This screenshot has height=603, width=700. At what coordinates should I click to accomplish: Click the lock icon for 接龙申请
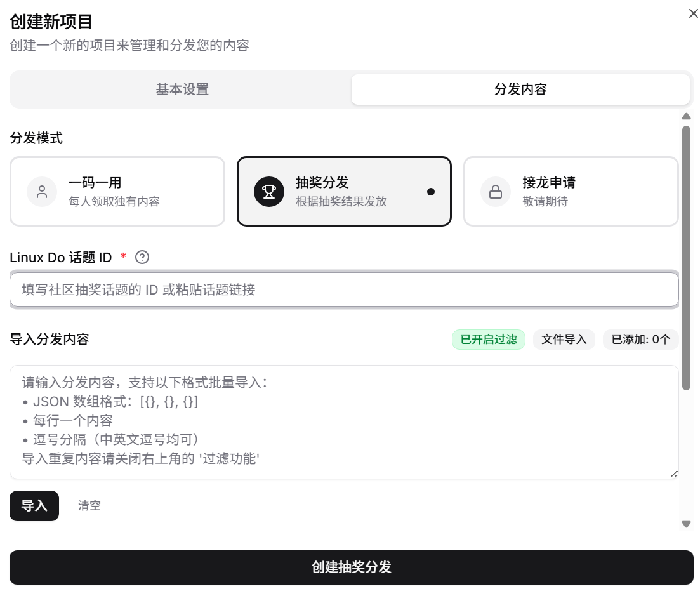pyautogui.click(x=496, y=192)
